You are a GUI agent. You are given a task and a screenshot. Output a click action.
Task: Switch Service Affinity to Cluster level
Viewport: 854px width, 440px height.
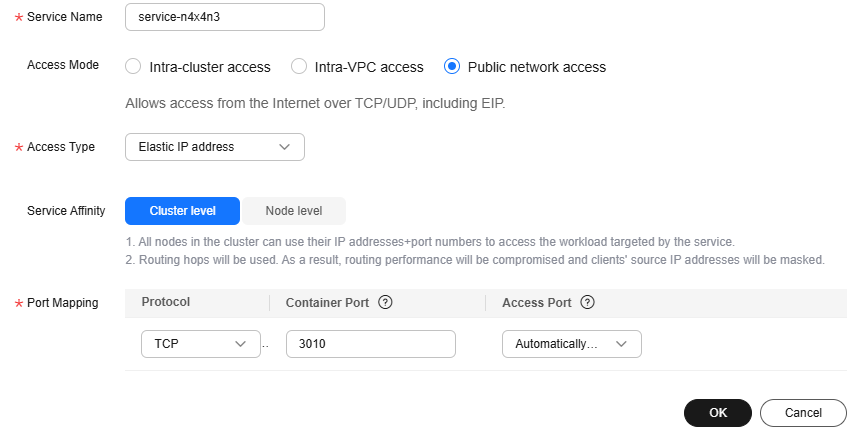(182, 211)
